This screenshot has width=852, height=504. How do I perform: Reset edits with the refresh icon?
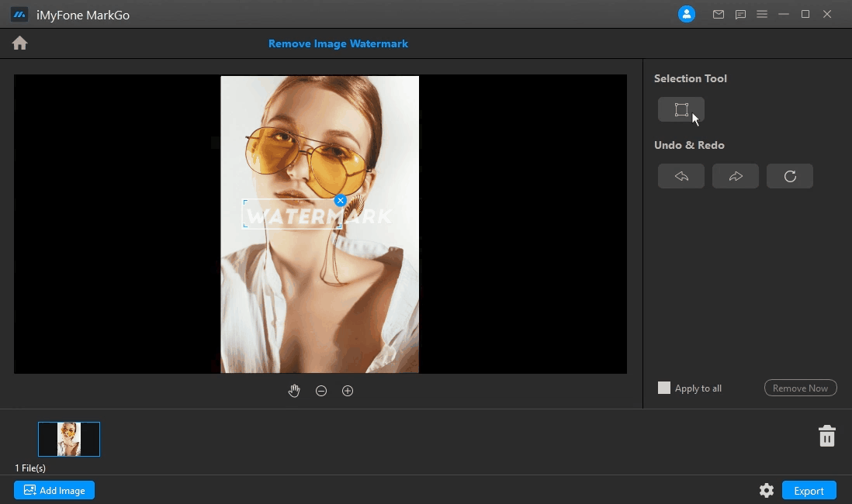pos(789,176)
